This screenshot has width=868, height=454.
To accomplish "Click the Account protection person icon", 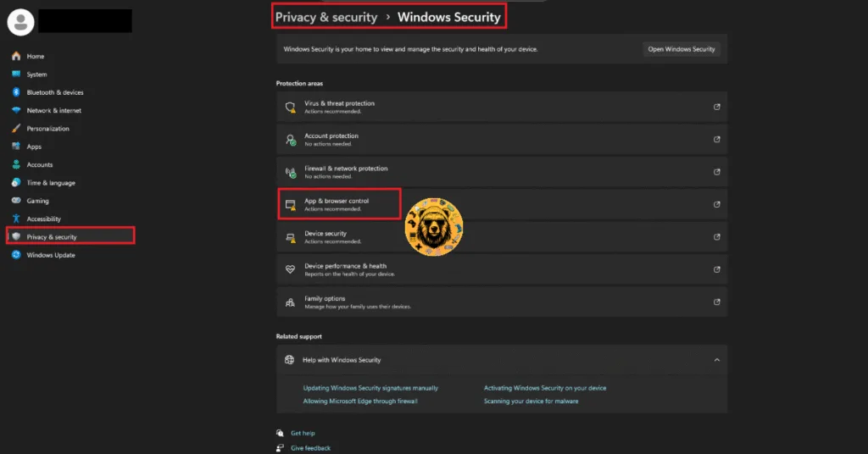I will tap(290, 139).
